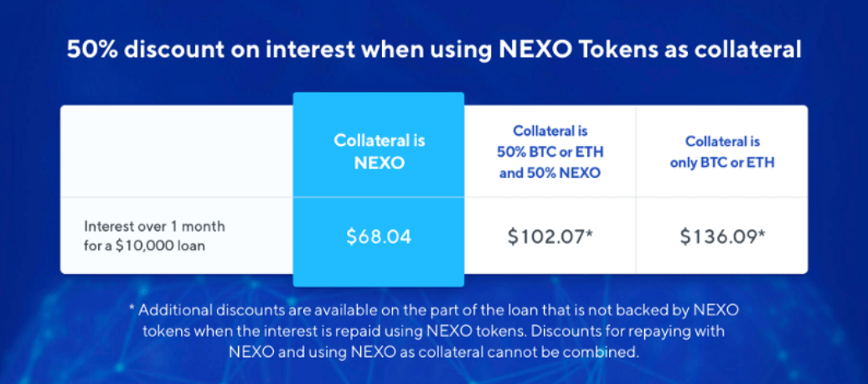This screenshot has height=384, width=868.
Task: Click the $102.07* interest value
Action: (x=550, y=236)
